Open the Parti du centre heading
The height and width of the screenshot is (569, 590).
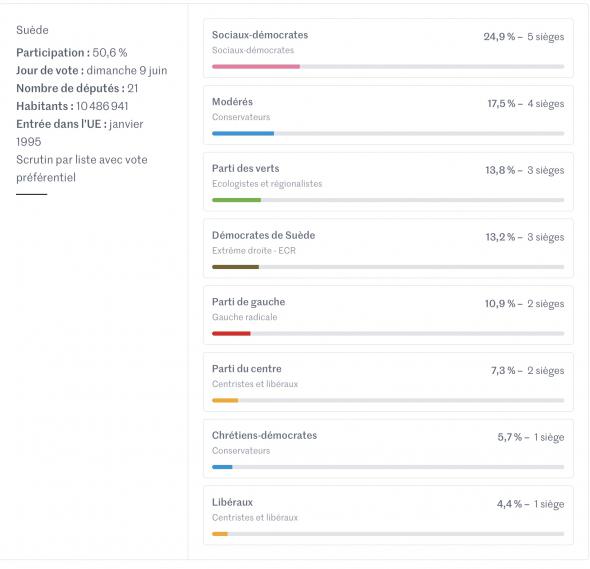(246, 368)
